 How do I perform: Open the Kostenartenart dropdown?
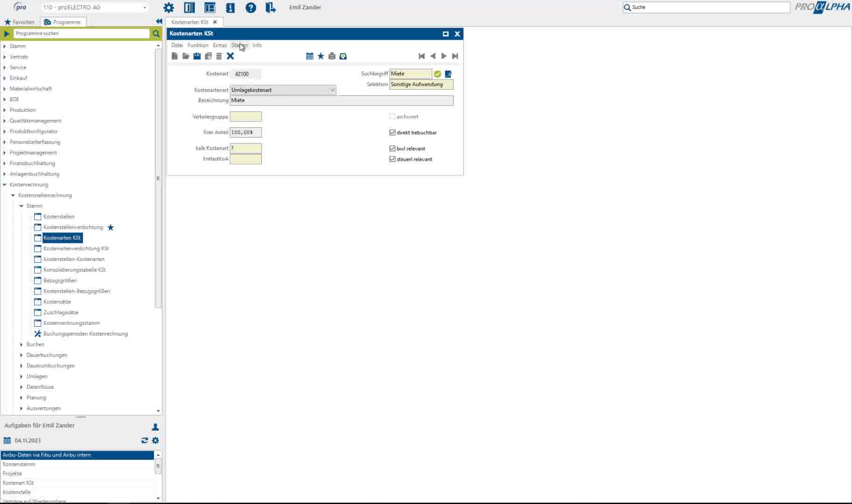click(x=283, y=90)
